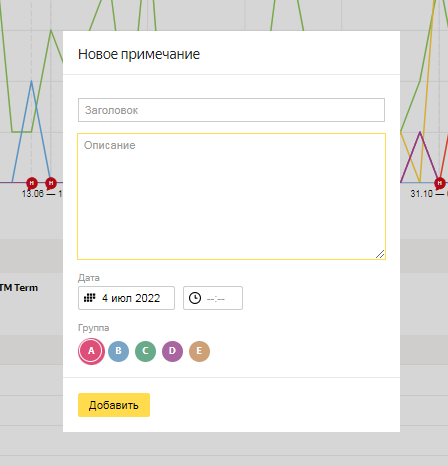Focus the Заголовок title field

click(231, 110)
